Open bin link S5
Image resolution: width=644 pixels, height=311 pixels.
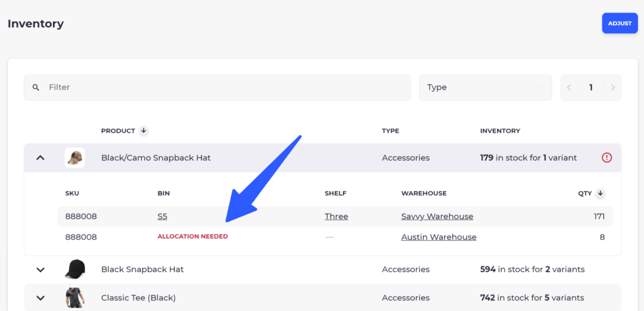click(162, 216)
